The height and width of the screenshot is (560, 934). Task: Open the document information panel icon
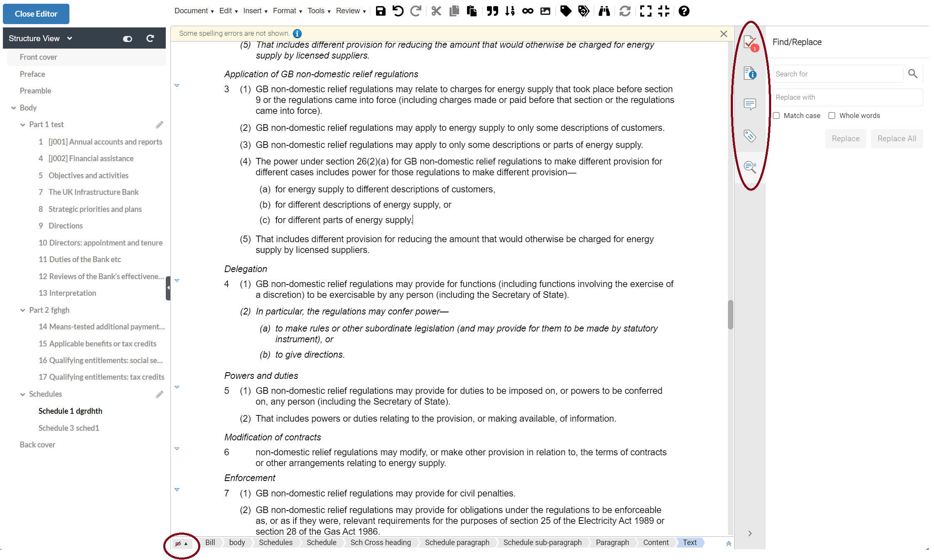click(x=750, y=73)
